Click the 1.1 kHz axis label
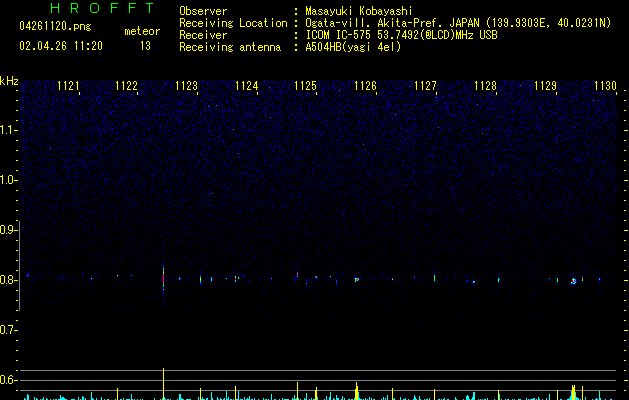 pyautogui.click(x=8, y=130)
